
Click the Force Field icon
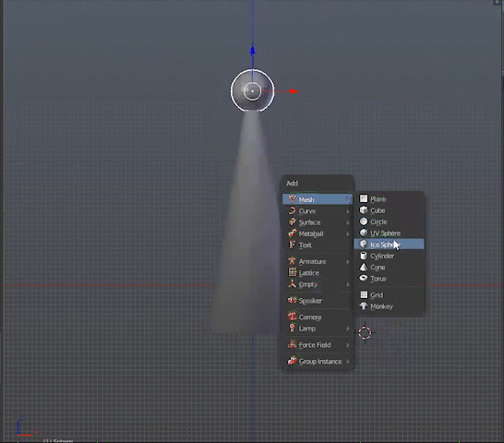[293, 344]
